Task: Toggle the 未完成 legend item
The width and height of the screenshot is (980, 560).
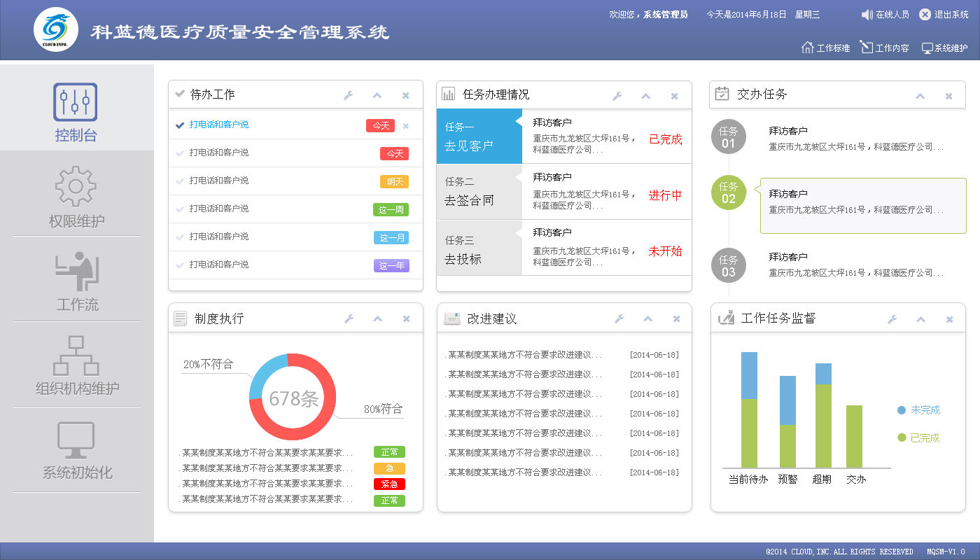Action: point(918,410)
